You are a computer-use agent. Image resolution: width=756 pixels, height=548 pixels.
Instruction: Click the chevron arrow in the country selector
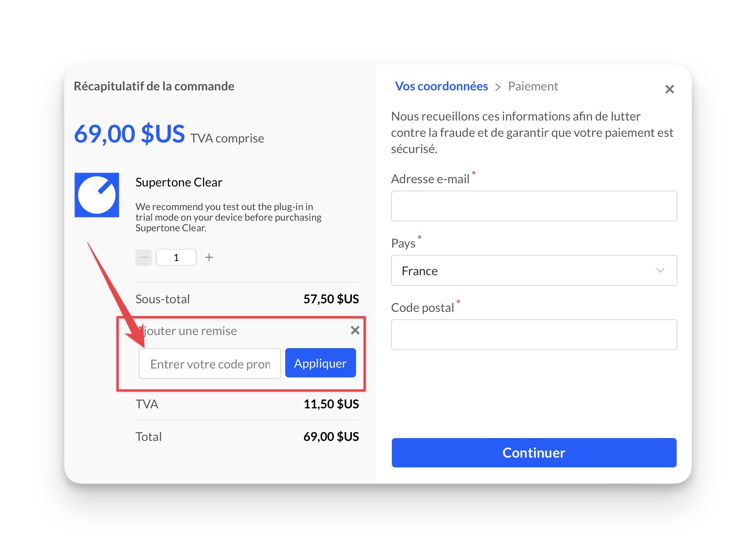pyautogui.click(x=660, y=270)
